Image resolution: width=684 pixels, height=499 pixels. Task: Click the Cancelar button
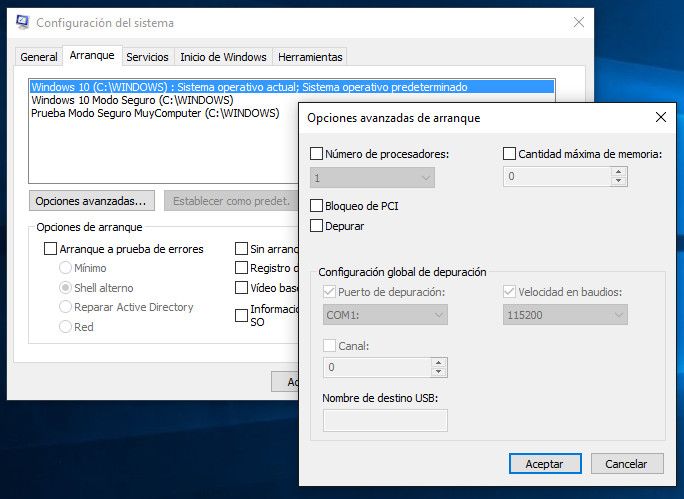[x=627, y=463]
